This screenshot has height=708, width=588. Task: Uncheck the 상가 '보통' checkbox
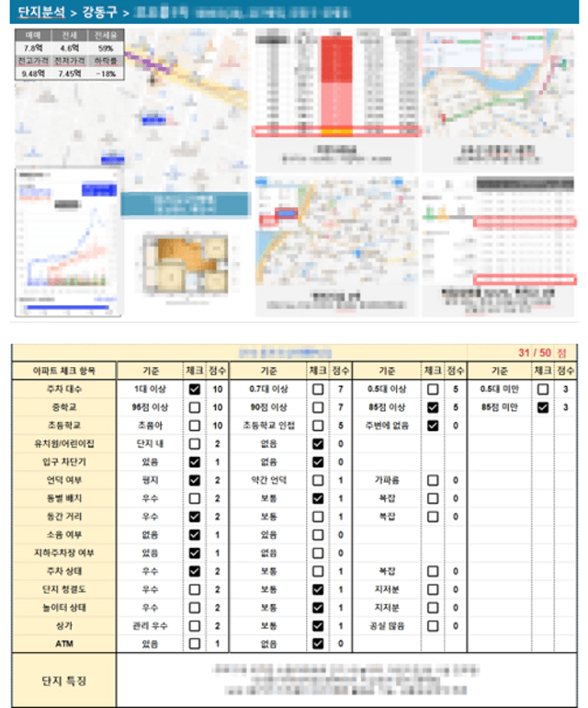pyautogui.click(x=318, y=626)
